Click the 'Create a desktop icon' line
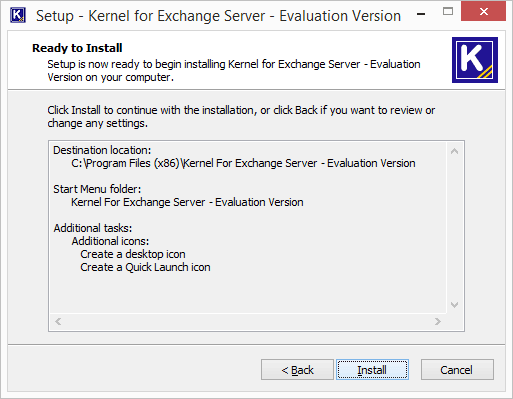Image resolution: width=513 pixels, height=399 pixels. pyautogui.click(x=133, y=254)
